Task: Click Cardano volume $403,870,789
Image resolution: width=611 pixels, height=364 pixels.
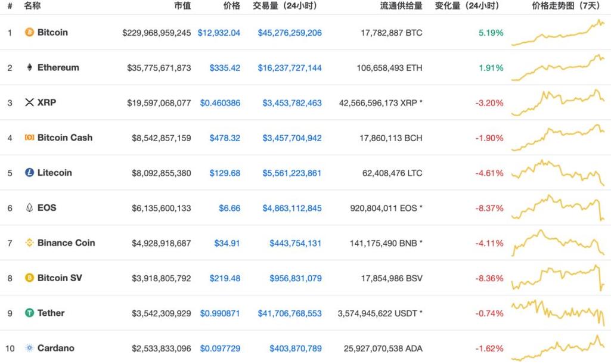Action: click(x=296, y=348)
